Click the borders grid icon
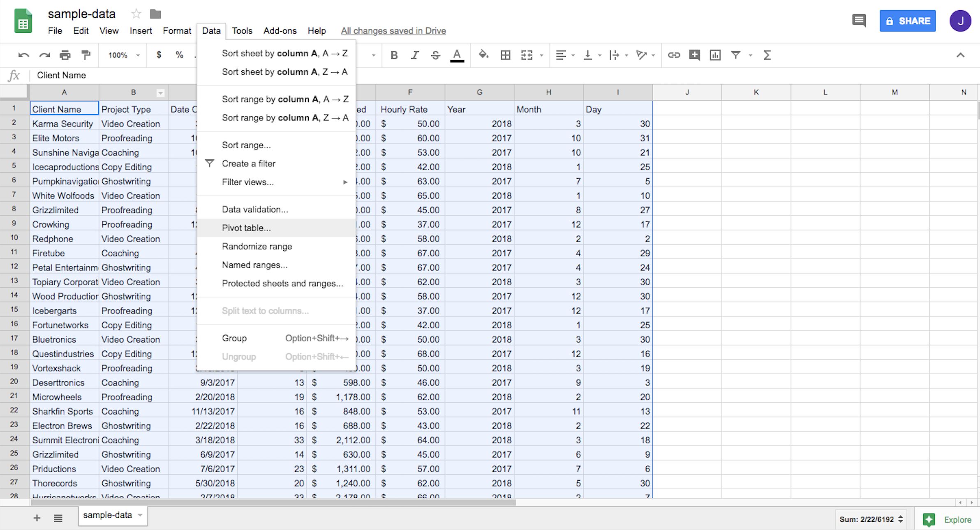Viewport: 980px width, 530px height. [505, 55]
